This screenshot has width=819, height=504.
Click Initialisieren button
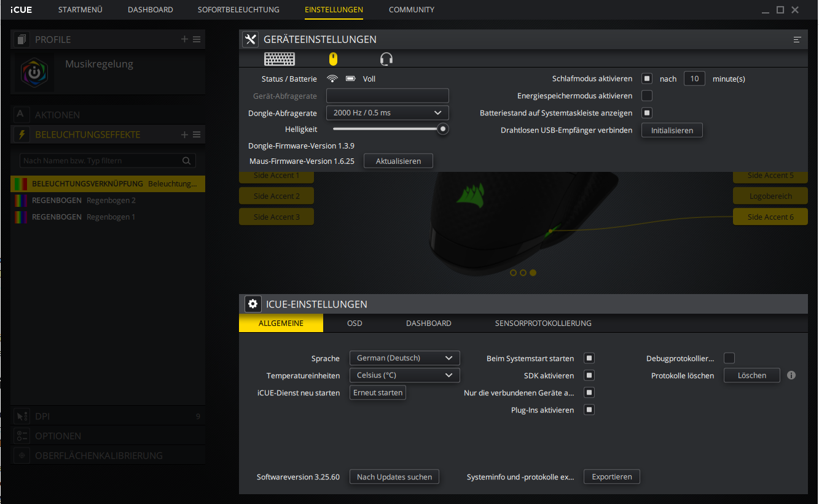click(x=672, y=130)
